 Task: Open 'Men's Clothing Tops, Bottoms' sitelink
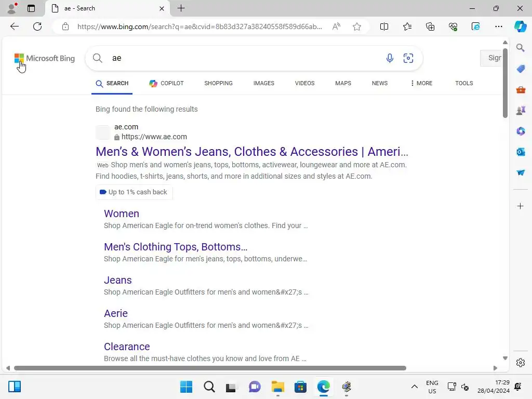(x=176, y=247)
